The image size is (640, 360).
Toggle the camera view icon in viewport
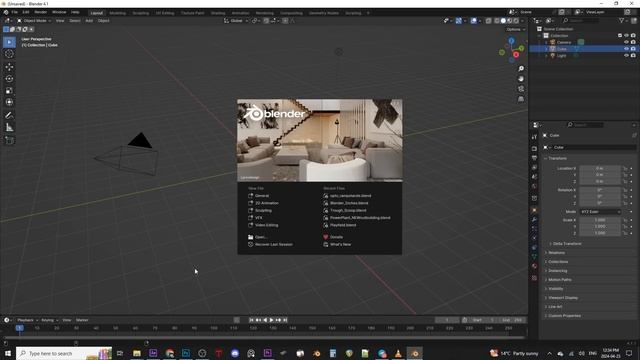click(521, 89)
